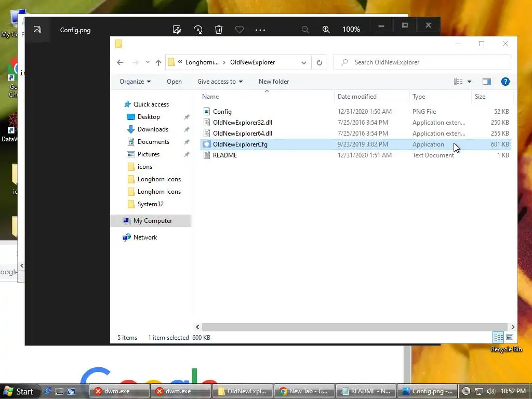
Task: Click the zoom out magnifier in Photos
Action: point(305,30)
